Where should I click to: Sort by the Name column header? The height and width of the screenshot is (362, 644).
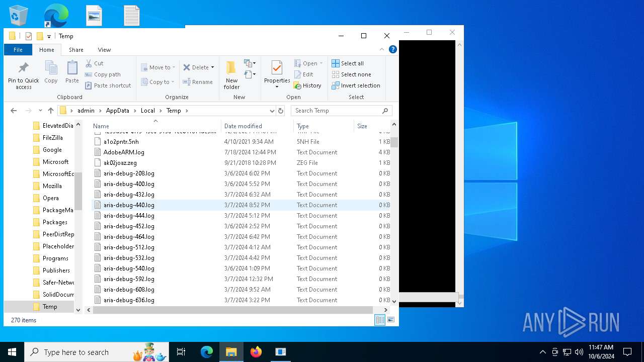pos(156,126)
